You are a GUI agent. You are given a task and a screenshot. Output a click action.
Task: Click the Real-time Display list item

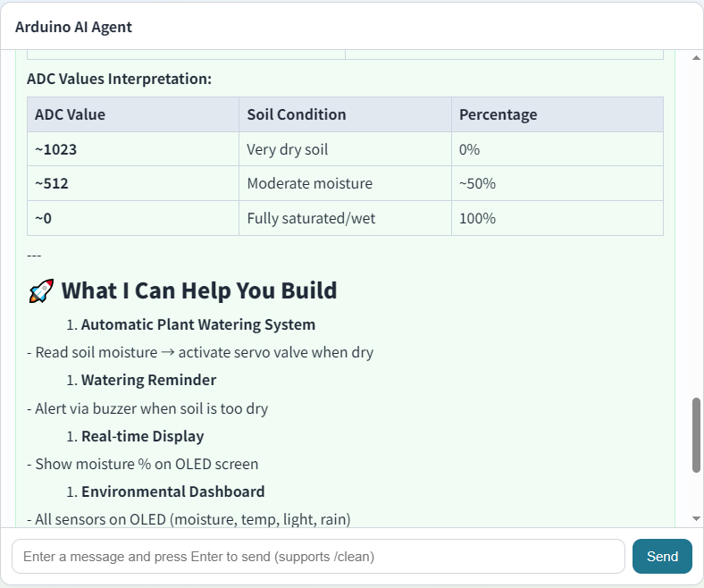click(142, 436)
